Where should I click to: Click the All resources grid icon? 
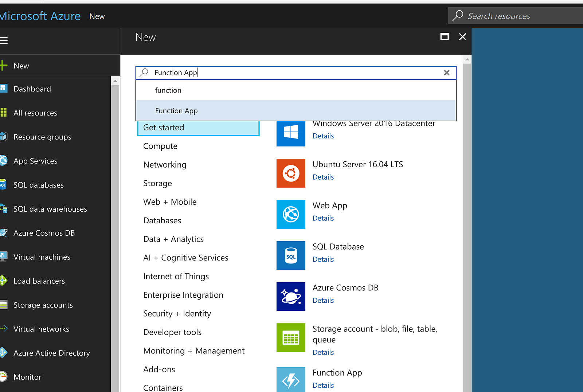(4, 113)
